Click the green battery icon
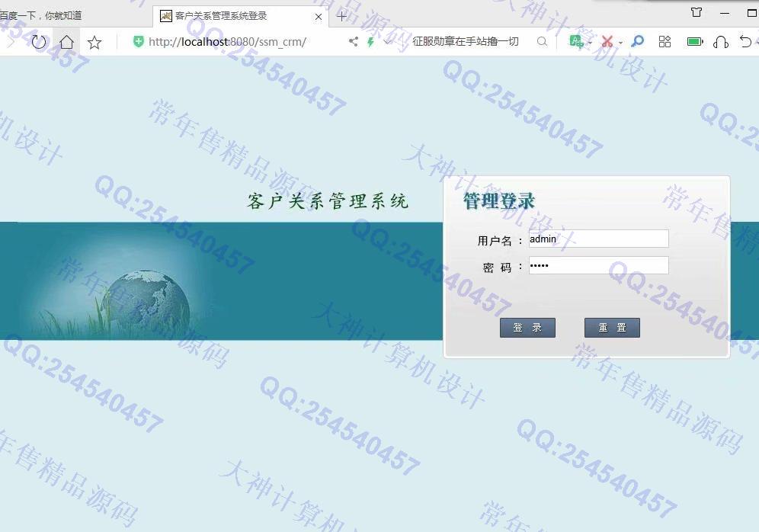 pyautogui.click(x=695, y=42)
